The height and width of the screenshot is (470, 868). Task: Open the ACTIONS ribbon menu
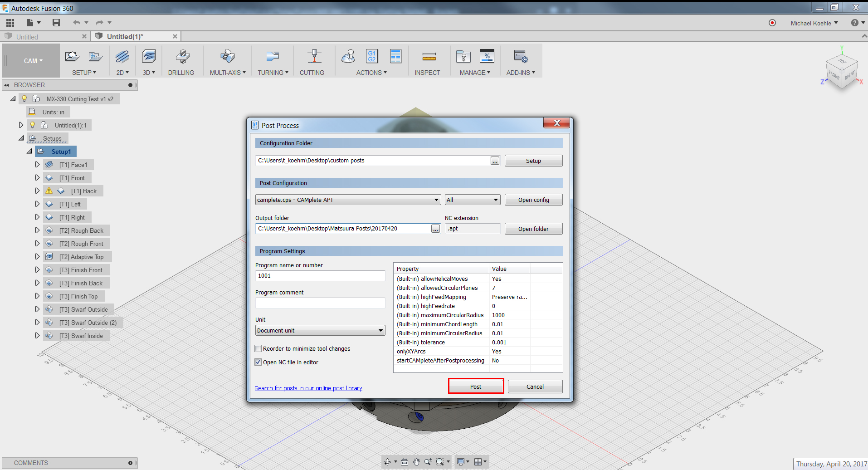(x=371, y=73)
